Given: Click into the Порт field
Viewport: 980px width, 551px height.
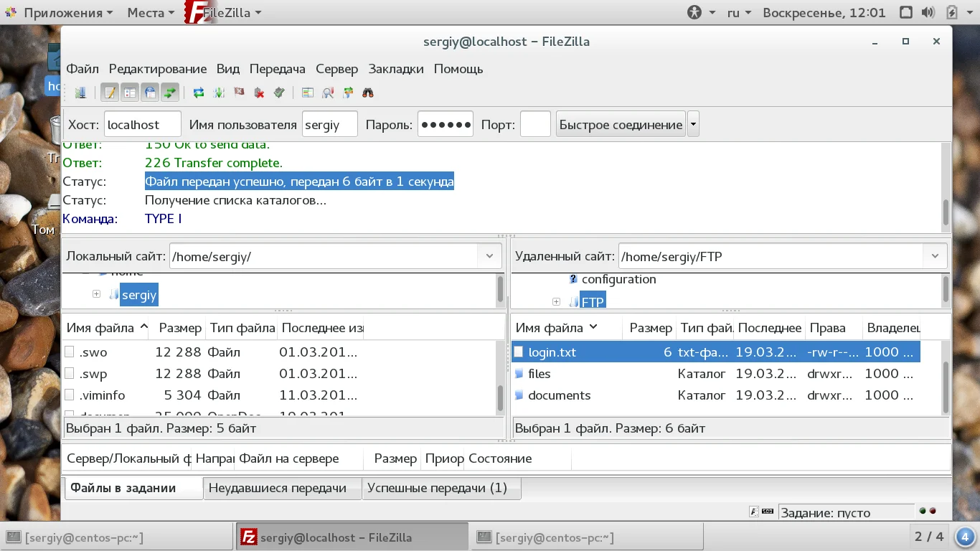Looking at the screenshot, I should (535, 124).
